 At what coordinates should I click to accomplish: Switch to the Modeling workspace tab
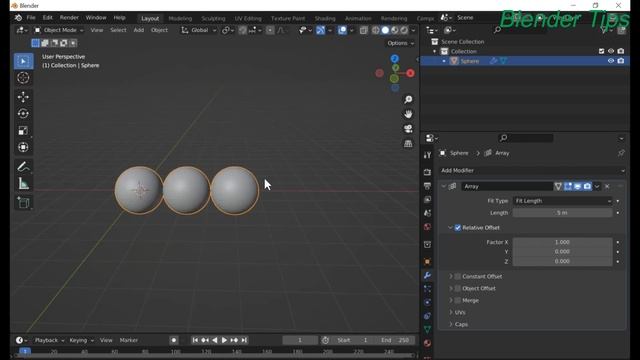pos(180,18)
